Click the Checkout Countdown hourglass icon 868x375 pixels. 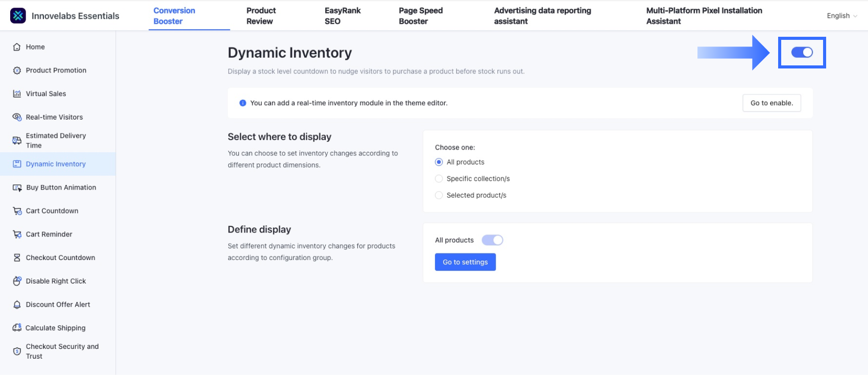pos(17,257)
